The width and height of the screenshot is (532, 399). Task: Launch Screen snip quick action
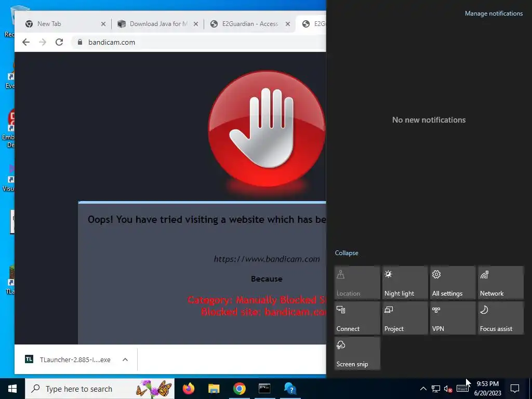(357, 353)
